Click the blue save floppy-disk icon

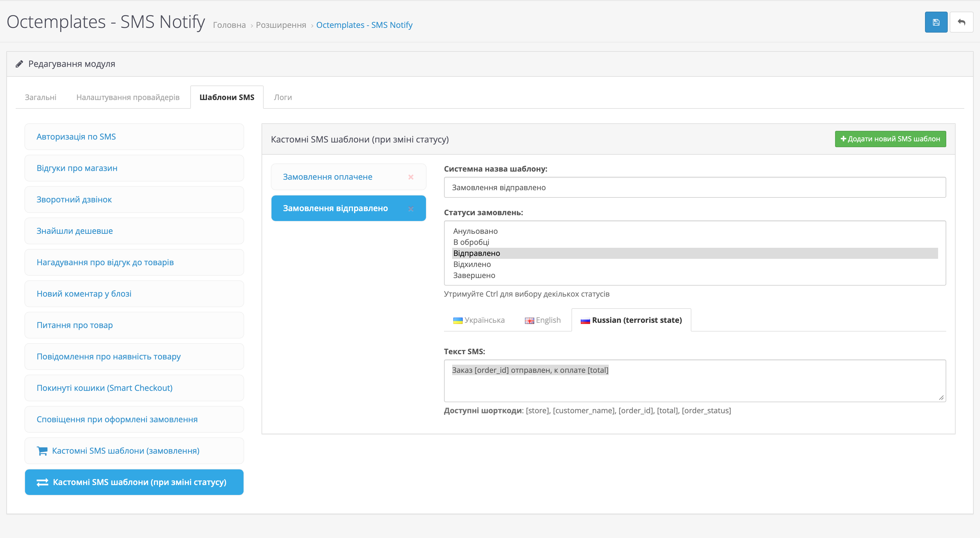click(936, 22)
